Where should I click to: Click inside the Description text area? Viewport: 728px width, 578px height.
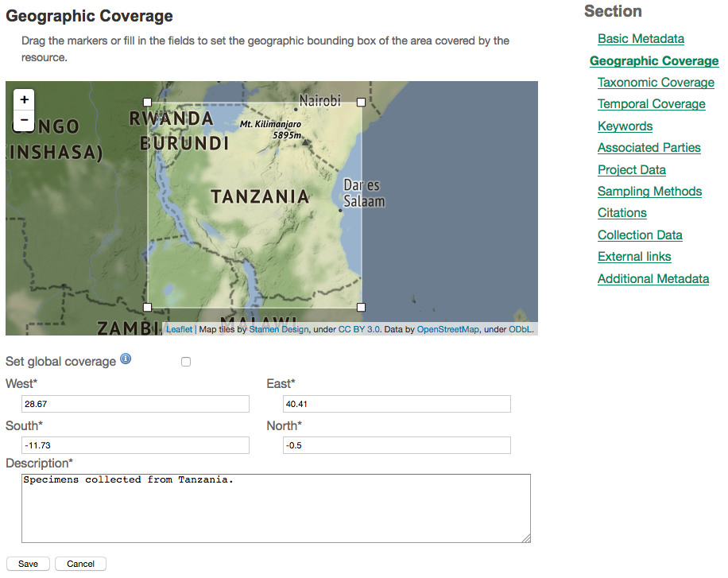[276, 509]
